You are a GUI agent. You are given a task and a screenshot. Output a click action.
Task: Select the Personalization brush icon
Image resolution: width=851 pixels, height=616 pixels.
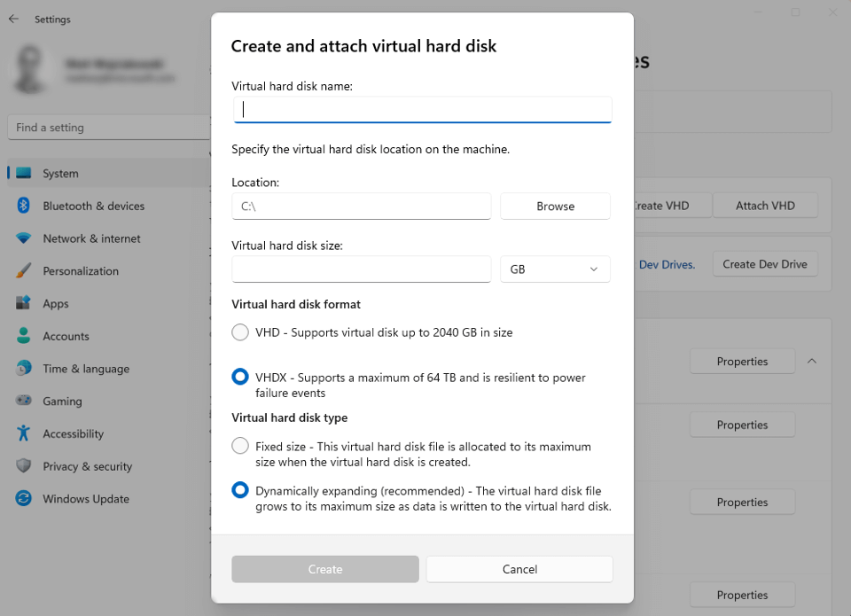pos(24,270)
